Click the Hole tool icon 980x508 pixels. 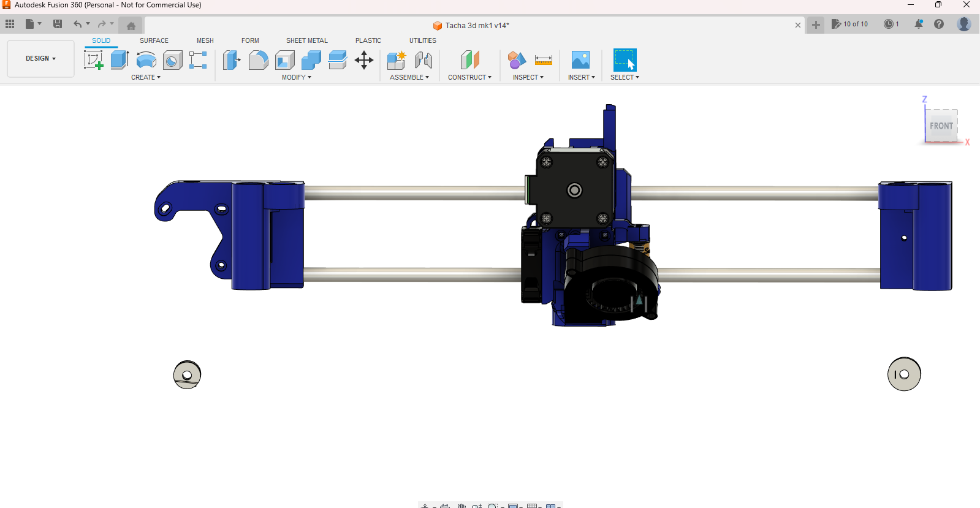tap(172, 60)
